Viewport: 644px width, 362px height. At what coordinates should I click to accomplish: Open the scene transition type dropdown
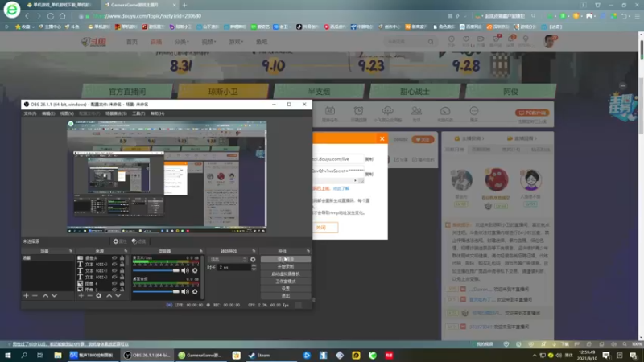point(229,259)
